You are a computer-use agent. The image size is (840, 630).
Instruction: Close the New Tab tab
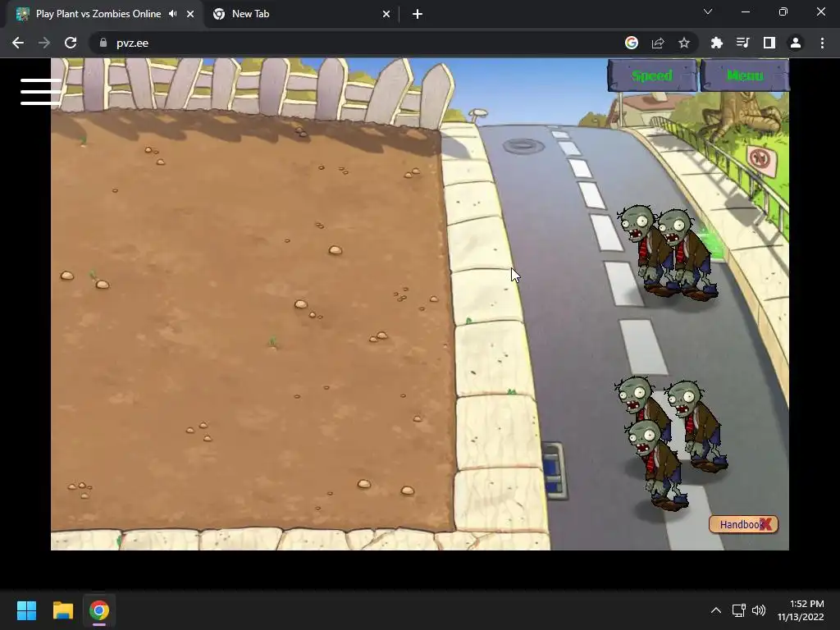click(x=386, y=14)
